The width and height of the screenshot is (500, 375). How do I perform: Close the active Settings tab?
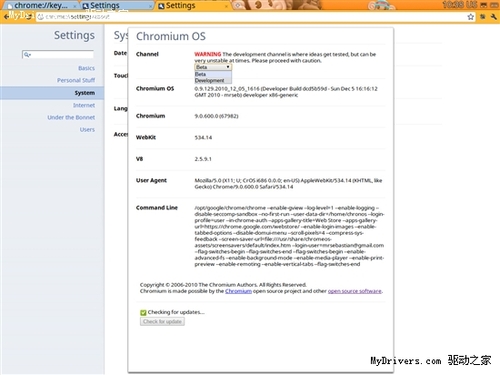click(226, 6)
